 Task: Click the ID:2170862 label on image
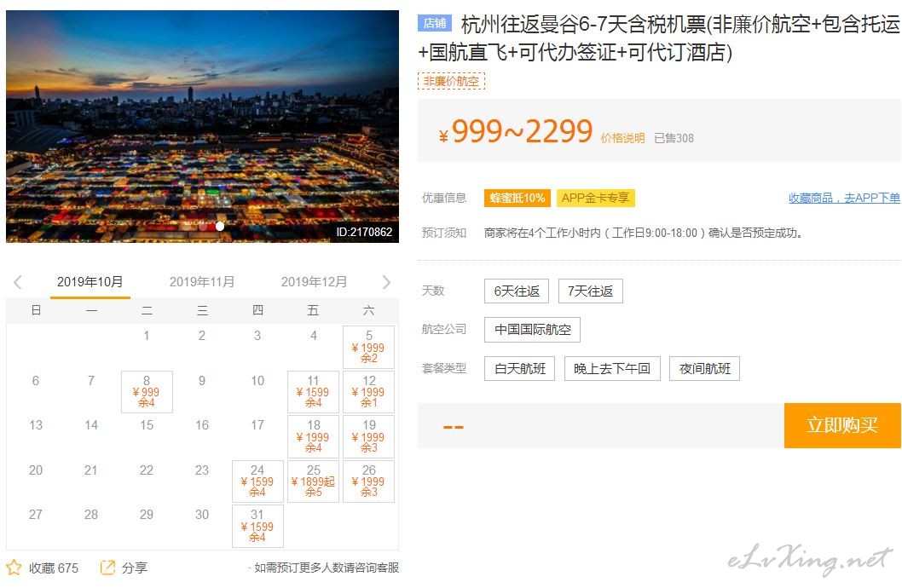(x=364, y=232)
